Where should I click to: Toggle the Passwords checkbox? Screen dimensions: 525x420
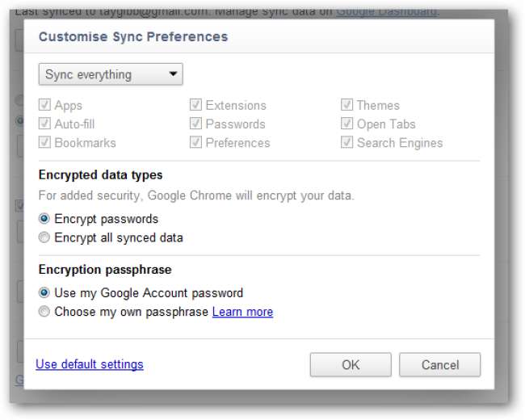tap(195, 124)
